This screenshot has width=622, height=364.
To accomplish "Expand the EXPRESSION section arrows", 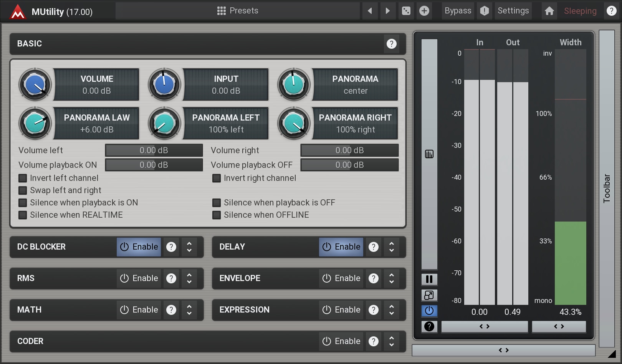I will coord(392,310).
